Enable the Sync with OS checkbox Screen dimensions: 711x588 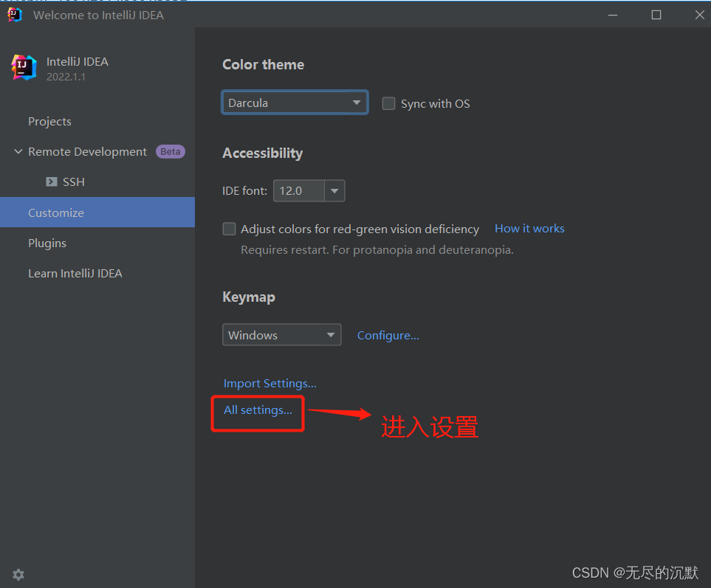click(388, 103)
